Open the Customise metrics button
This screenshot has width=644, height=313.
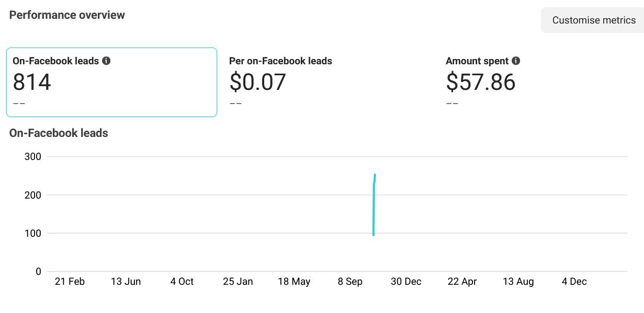(x=594, y=20)
